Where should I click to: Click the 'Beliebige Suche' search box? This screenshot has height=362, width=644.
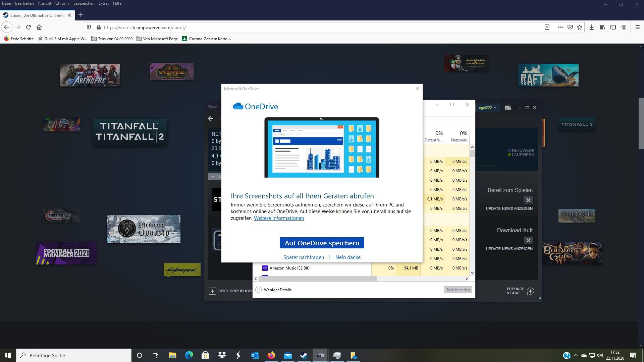(x=74, y=355)
